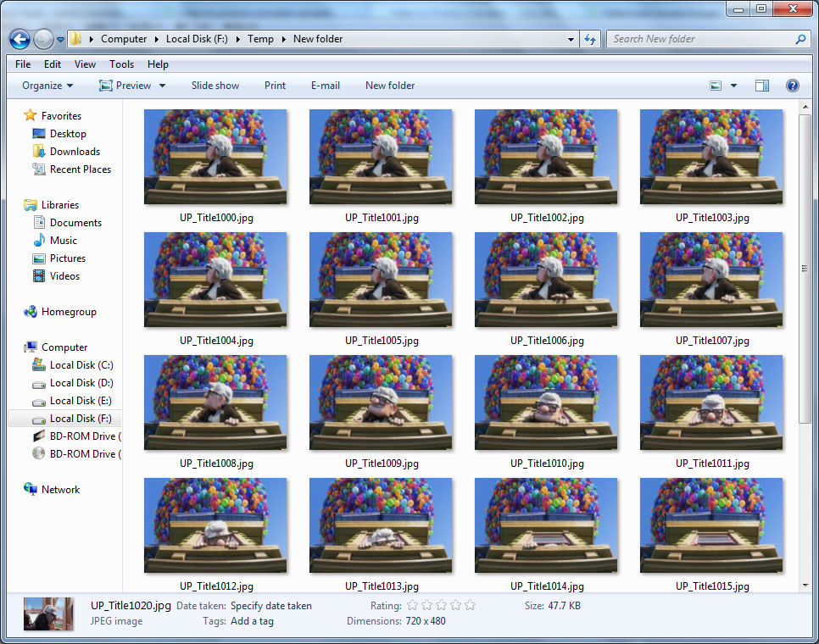The image size is (819, 644).
Task: Create a New folder from toolbar
Action: [x=390, y=86]
